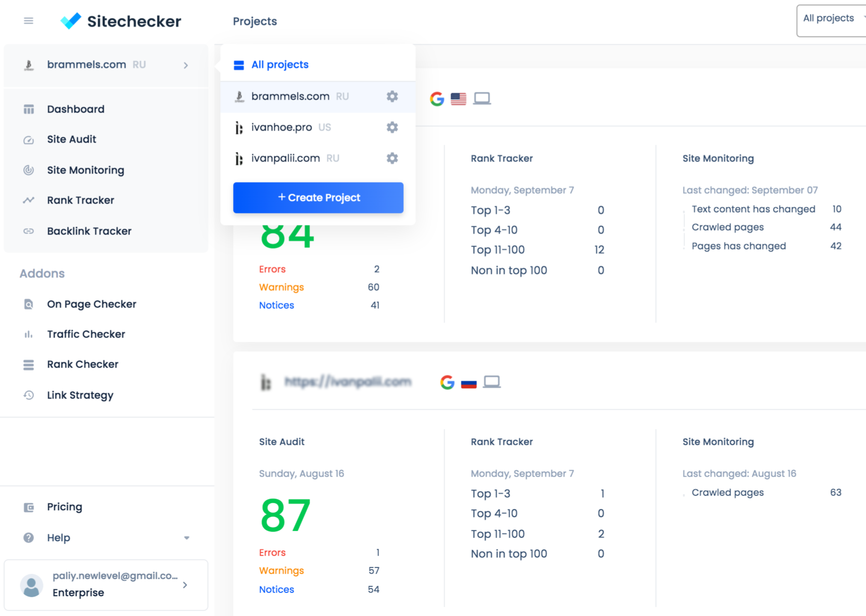Open settings gear for brammels.com
This screenshot has height=616, width=866.
(392, 96)
